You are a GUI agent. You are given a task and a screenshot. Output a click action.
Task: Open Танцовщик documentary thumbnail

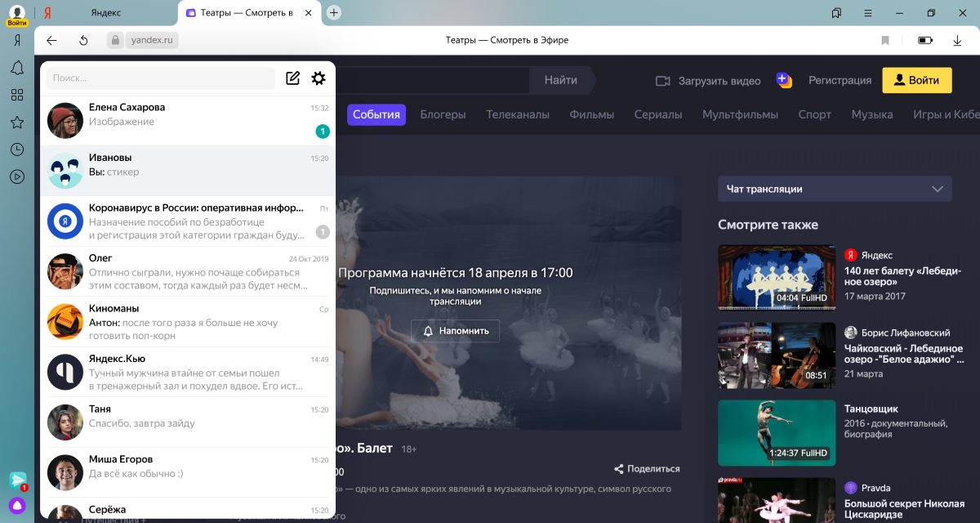pos(777,432)
